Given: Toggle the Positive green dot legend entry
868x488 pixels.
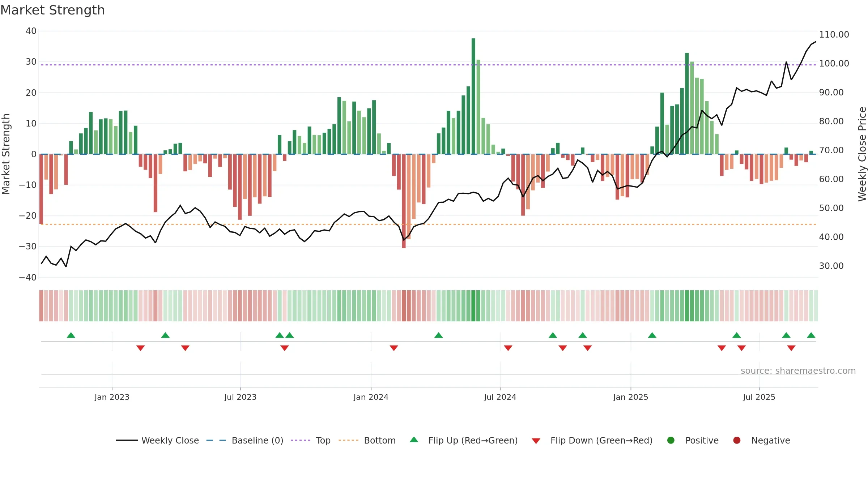Looking at the screenshot, I should tap(693, 440).
